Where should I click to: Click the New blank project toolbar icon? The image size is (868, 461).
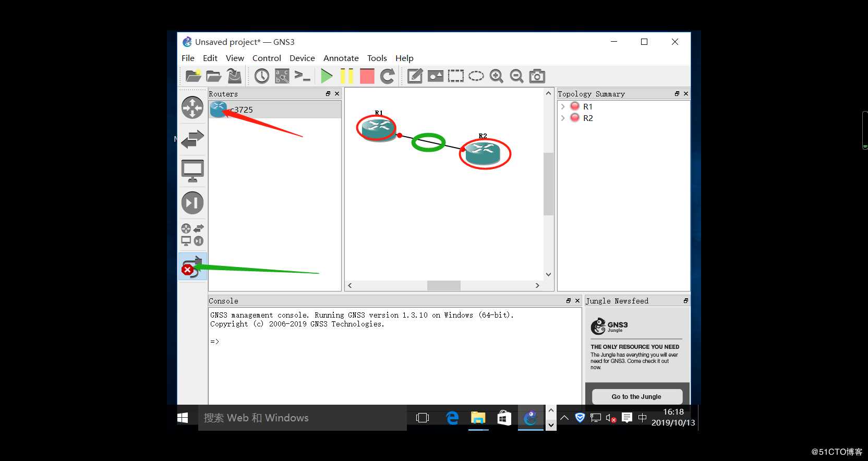point(193,76)
